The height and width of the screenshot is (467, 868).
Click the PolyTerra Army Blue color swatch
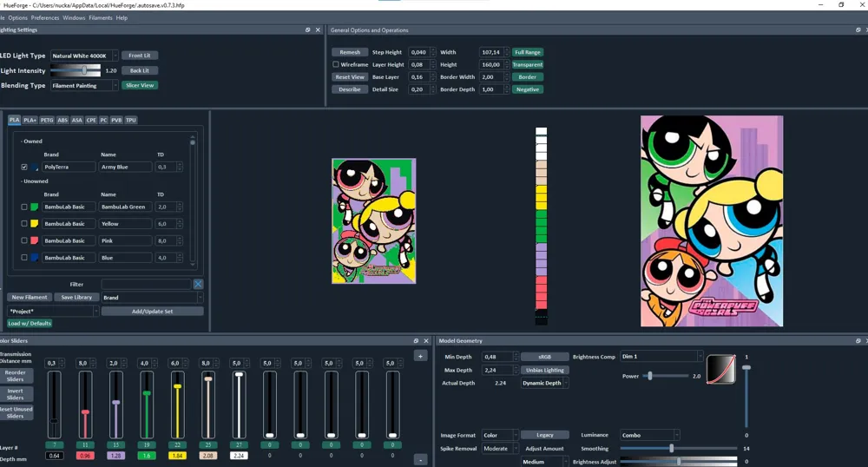(x=35, y=168)
